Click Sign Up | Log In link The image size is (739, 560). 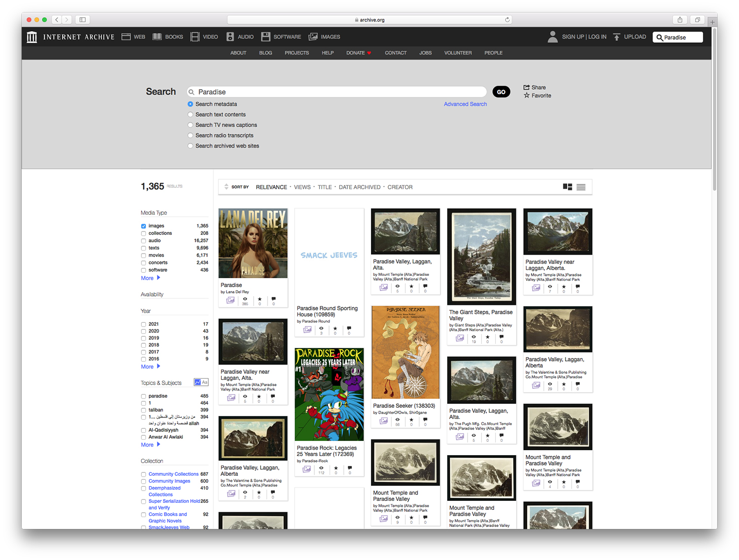(584, 37)
